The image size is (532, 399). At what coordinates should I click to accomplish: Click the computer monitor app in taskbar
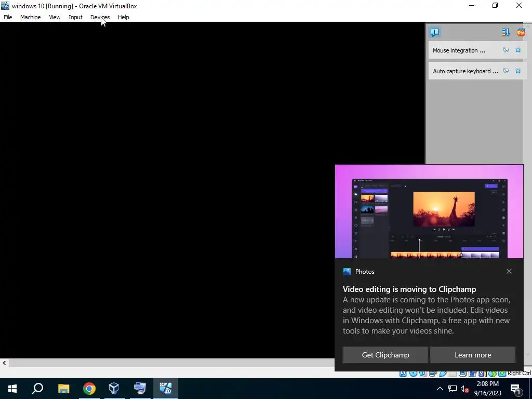[x=140, y=389]
